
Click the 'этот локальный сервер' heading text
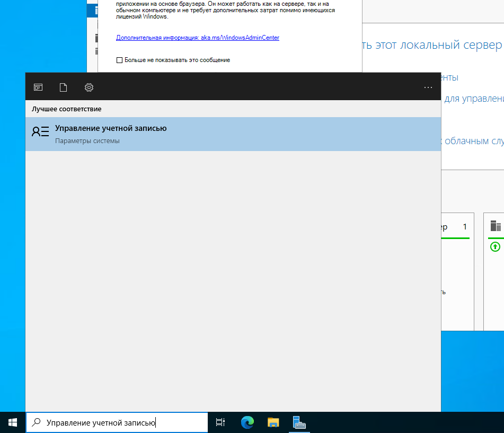432,45
